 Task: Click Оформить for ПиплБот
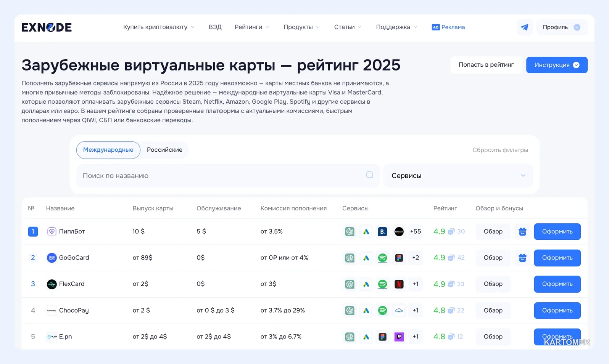(557, 231)
